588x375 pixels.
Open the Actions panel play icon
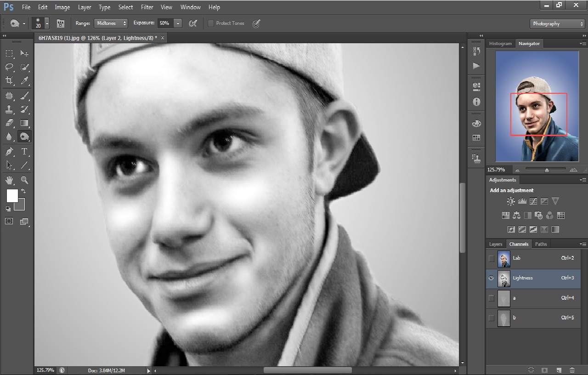pos(476,66)
